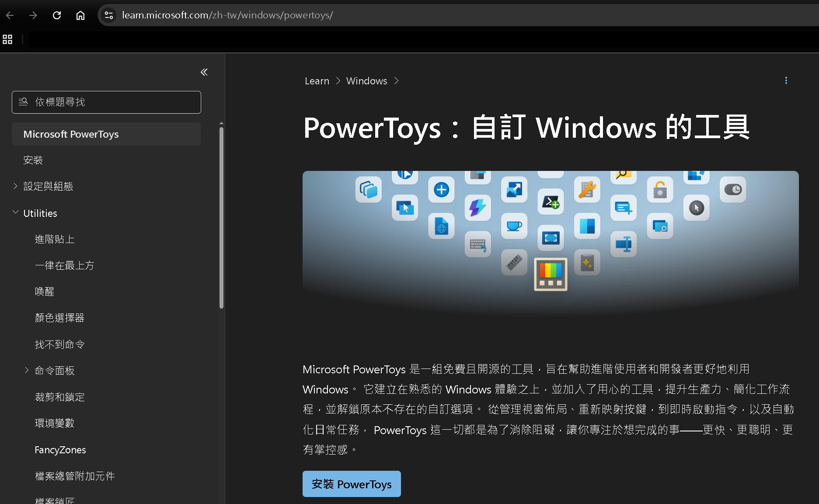Open the more actions vertical dots menu

point(786,80)
